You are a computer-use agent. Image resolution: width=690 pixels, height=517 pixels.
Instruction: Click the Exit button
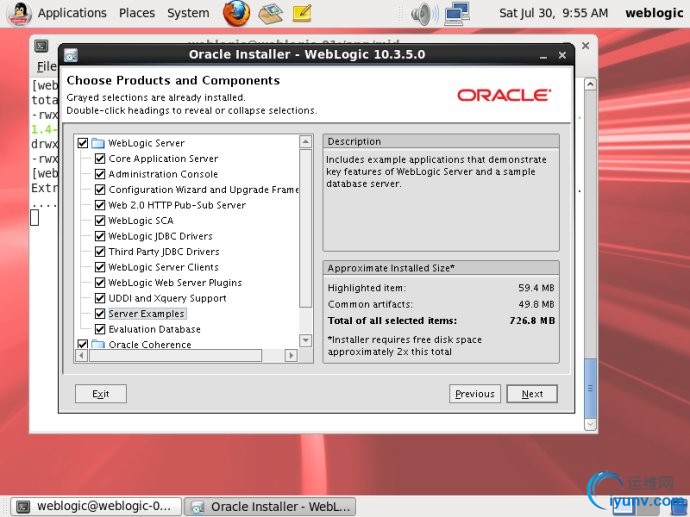[101, 394]
